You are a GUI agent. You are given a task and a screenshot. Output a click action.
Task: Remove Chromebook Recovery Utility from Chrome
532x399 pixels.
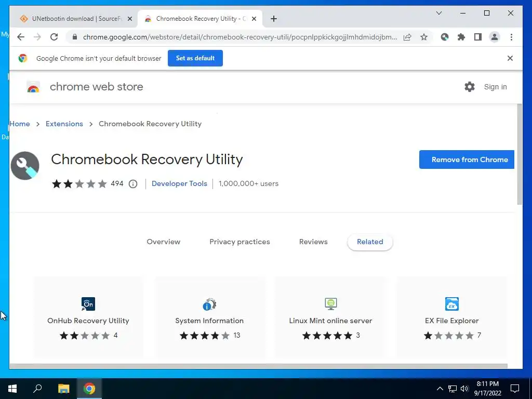click(x=467, y=159)
